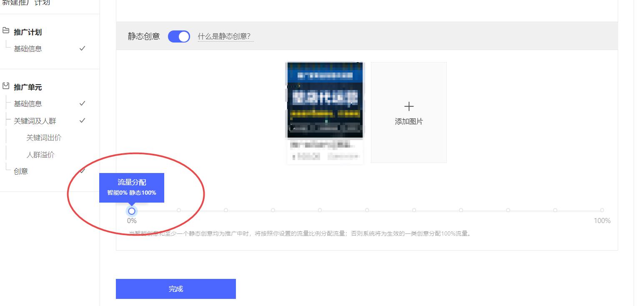Click the checkmark beside 创意
Image resolution: width=644 pixels, height=306 pixels.
coord(82,171)
